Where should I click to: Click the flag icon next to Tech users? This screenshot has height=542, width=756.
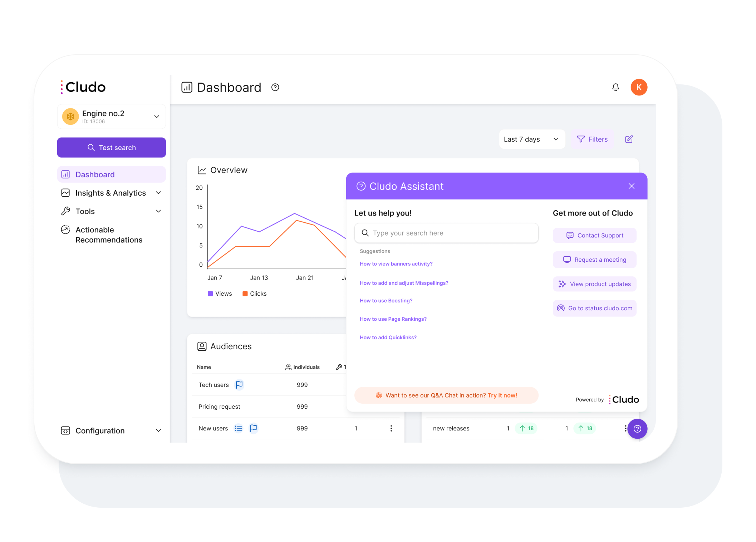tap(239, 385)
